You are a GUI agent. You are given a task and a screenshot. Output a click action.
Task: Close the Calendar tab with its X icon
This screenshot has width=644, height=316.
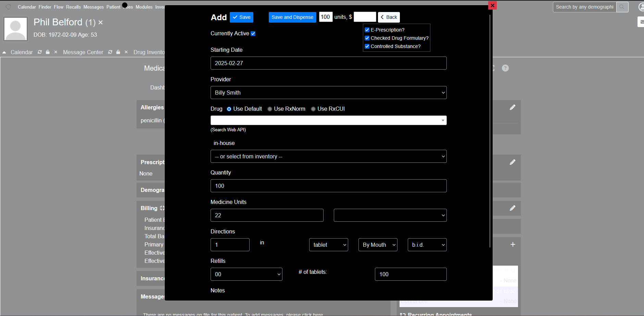point(56,52)
